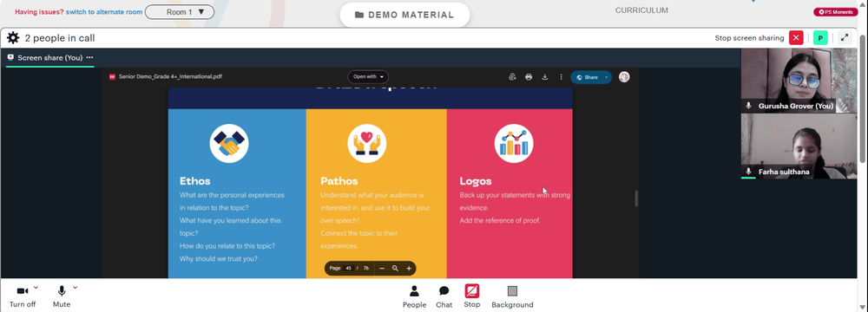This screenshot has height=312, width=868.
Task: Open the DEMO MATERIAL folder
Action: (x=404, y=15)
